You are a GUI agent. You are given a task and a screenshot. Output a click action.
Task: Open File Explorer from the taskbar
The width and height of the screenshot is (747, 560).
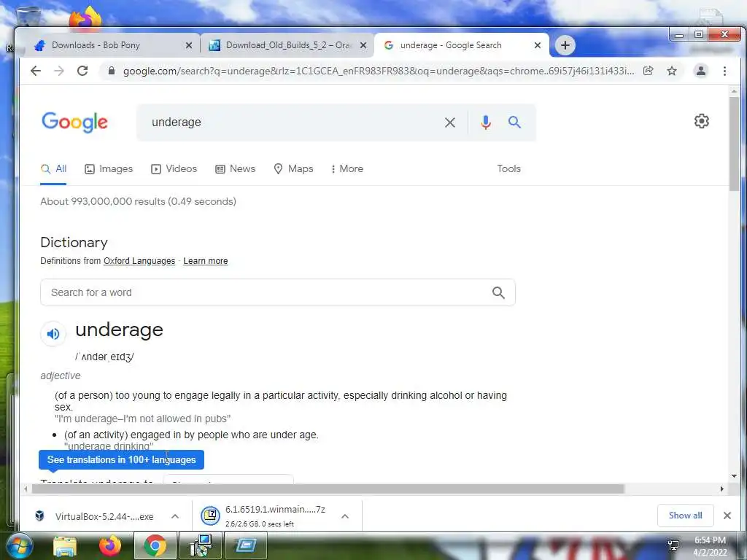[65, 545]
